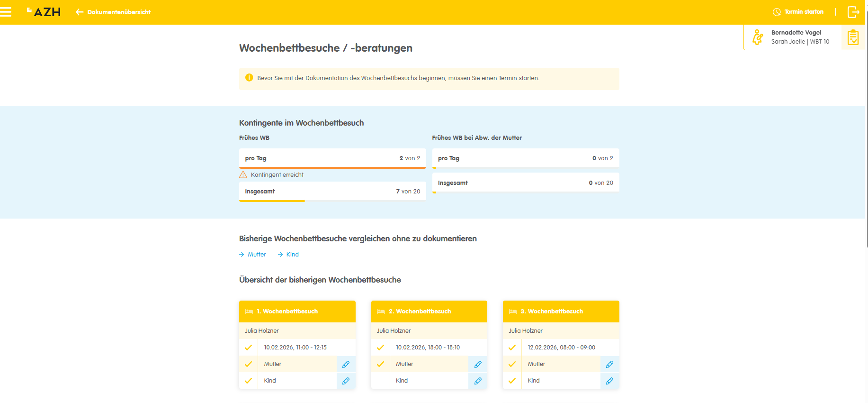Select the 1. Wochenbettbesuch card header
The image size is (868, 403).
tap(297, 311)
